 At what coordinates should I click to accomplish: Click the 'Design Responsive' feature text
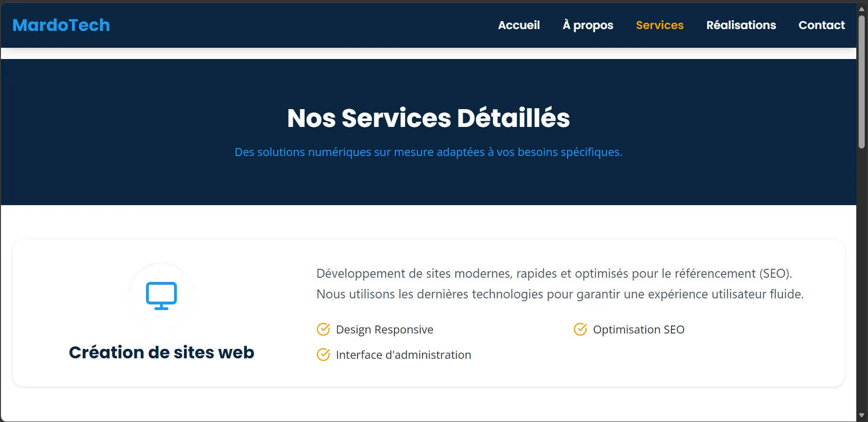click(385, 330)
